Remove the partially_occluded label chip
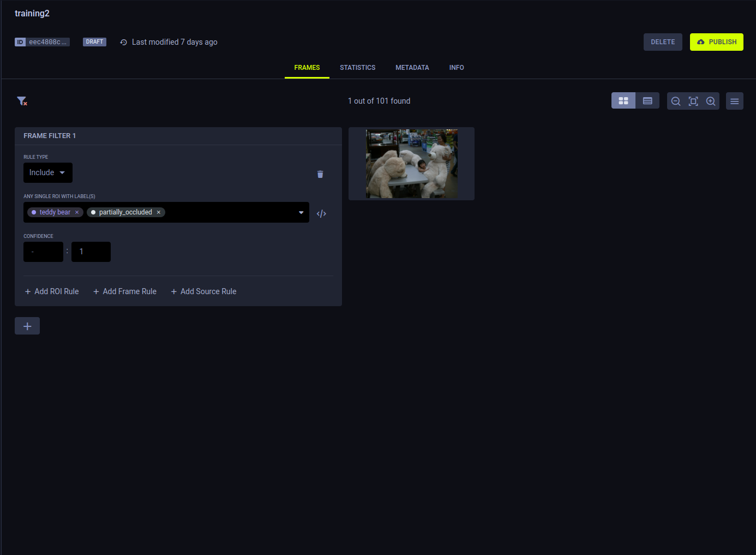Screen dimensions: 756x555 (x=159, y=212)
